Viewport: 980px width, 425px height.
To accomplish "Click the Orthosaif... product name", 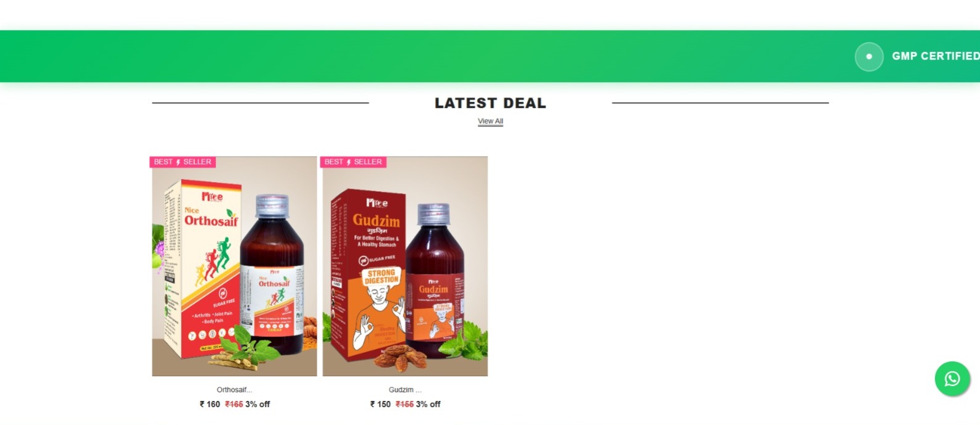I will 234,390.
